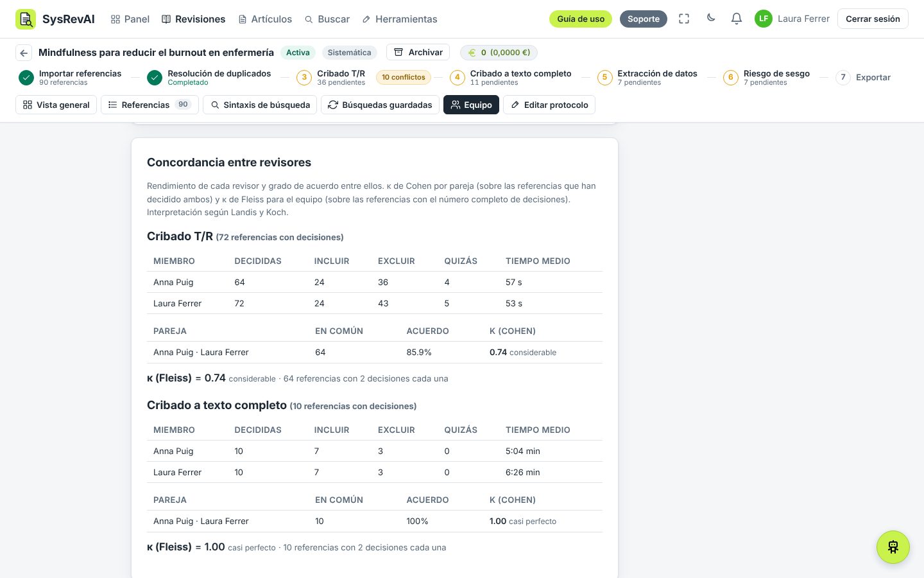The height and width of the screenshot is (578, 924).
Task: Go back with the arrow button
Action: (x=24, y=53)
